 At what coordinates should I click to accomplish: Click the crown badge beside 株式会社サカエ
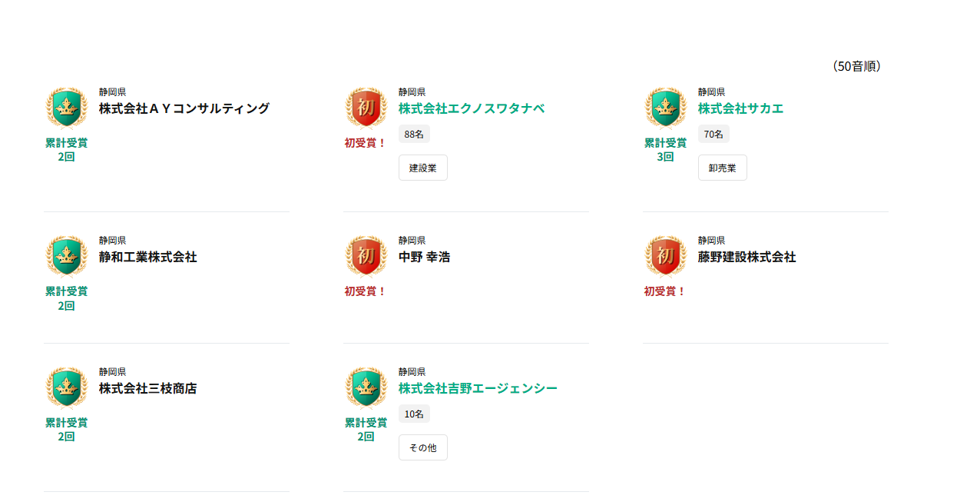click(666, 107)
